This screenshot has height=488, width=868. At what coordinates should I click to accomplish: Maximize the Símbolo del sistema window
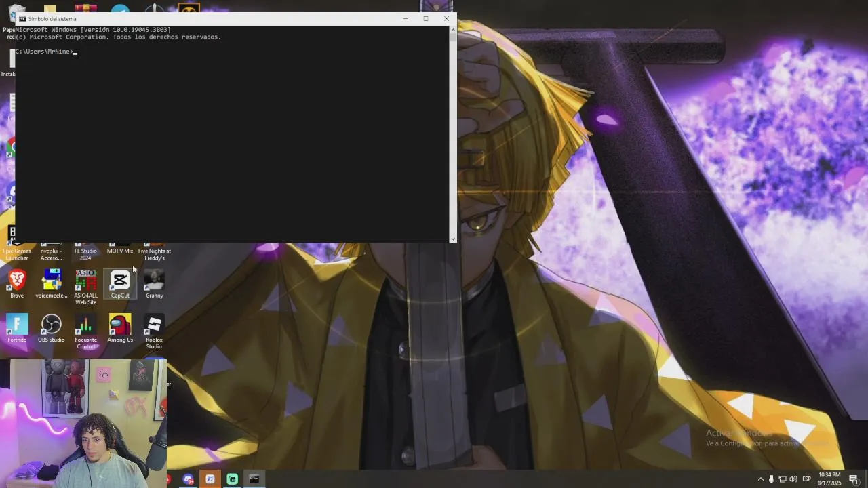[x=426, y=19]
